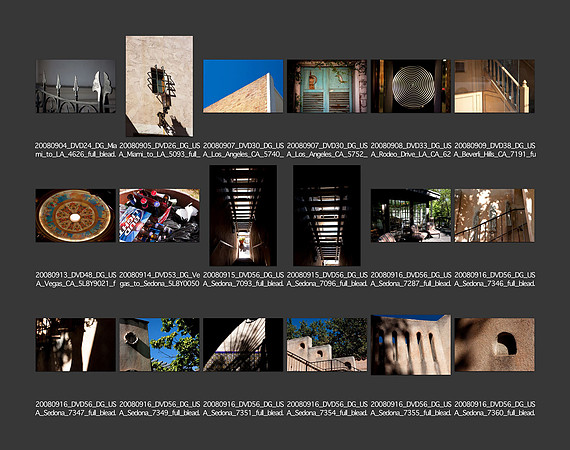Select the ornate circular ceiling Vegas thumbnail
570x450 pixels.
point(76,215)
